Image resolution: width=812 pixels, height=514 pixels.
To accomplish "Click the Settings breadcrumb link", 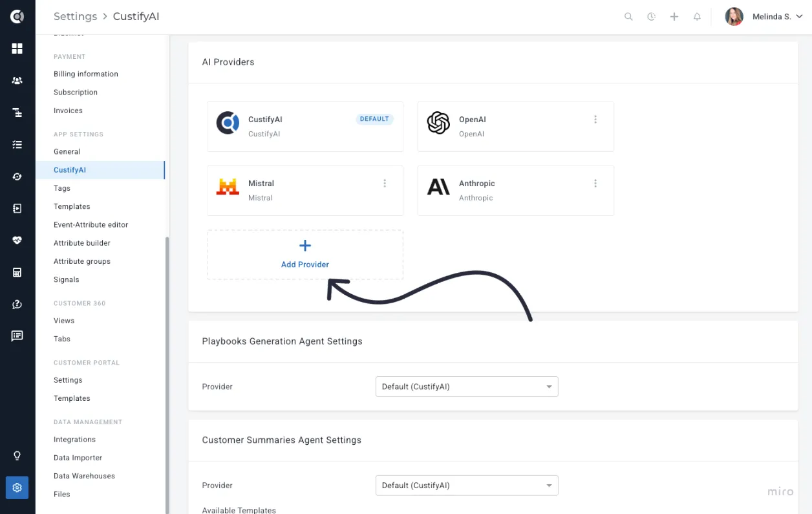I will tap(75, 17).
